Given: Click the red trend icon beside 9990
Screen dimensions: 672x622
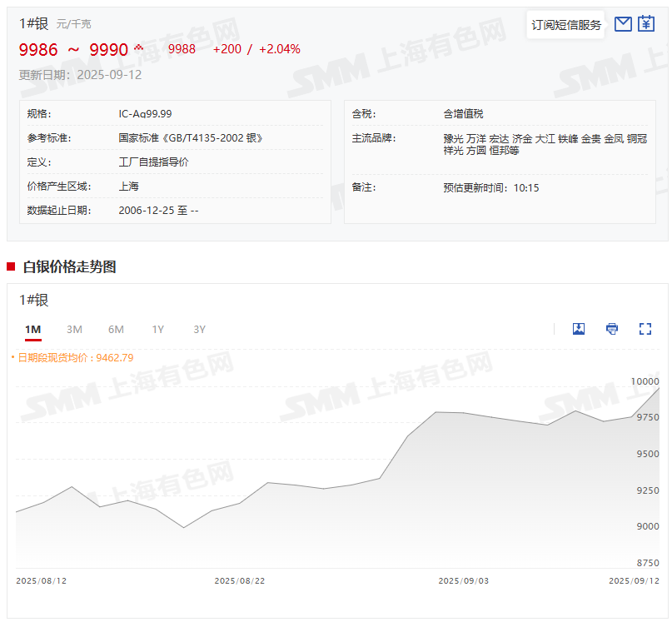Looking at the screenshot, I should 139,47.
